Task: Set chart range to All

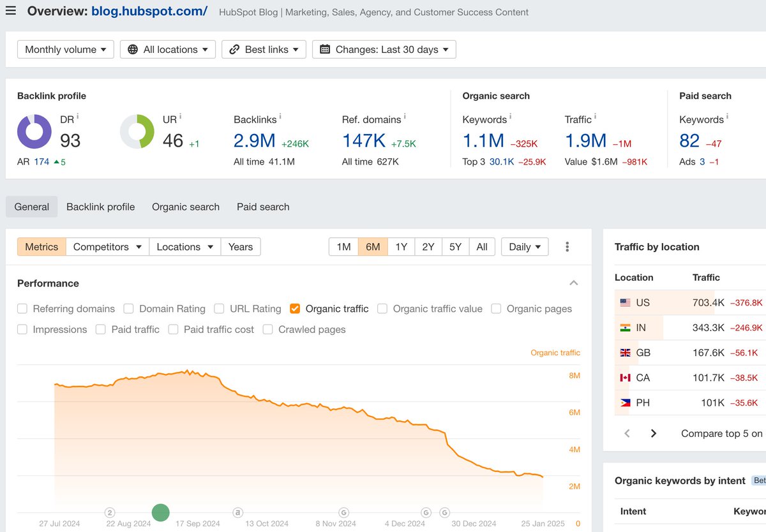Action: point(482,247)
